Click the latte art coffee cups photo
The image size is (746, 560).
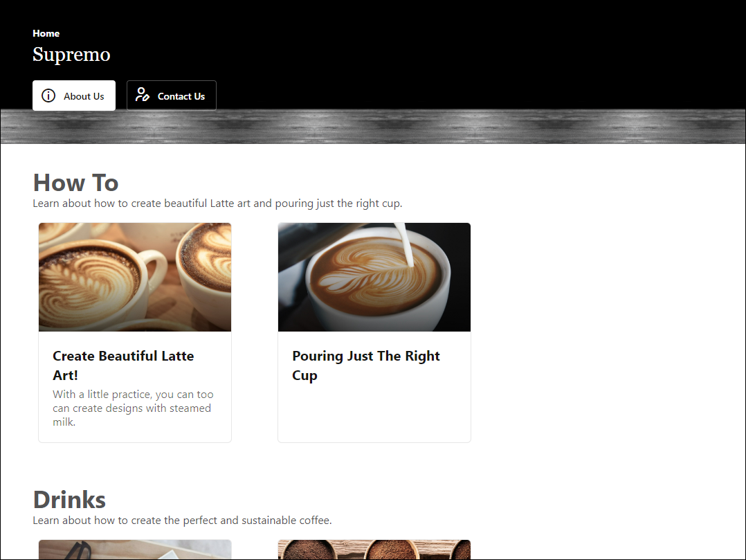pyautogui.click(x=135, y=276)
